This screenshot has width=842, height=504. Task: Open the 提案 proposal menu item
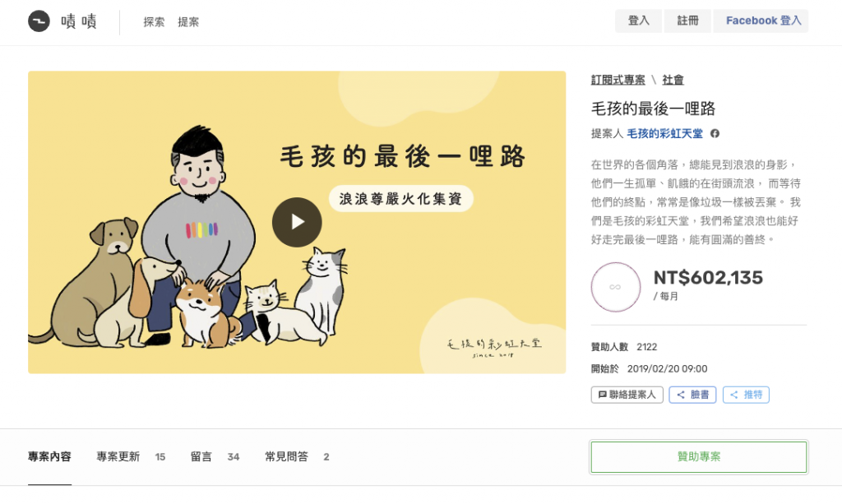coord(188,22)
